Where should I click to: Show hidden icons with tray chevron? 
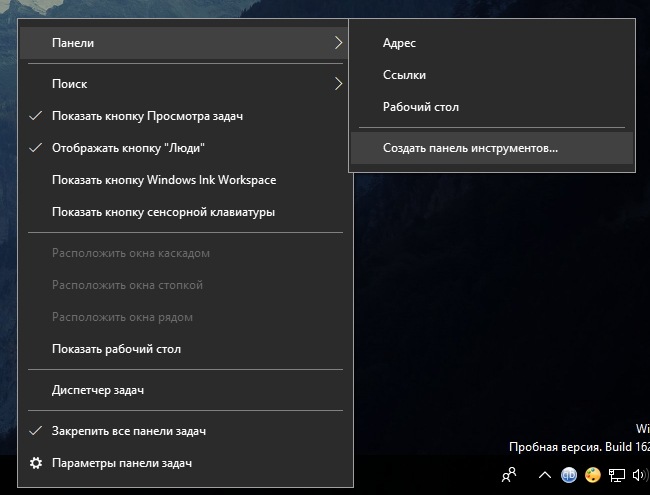pos(545,475)
